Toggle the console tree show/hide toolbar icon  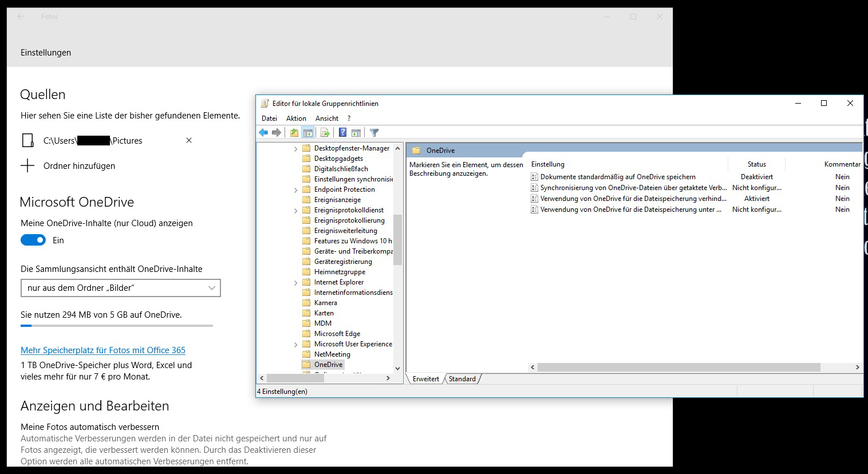click(x=308, y=133)
